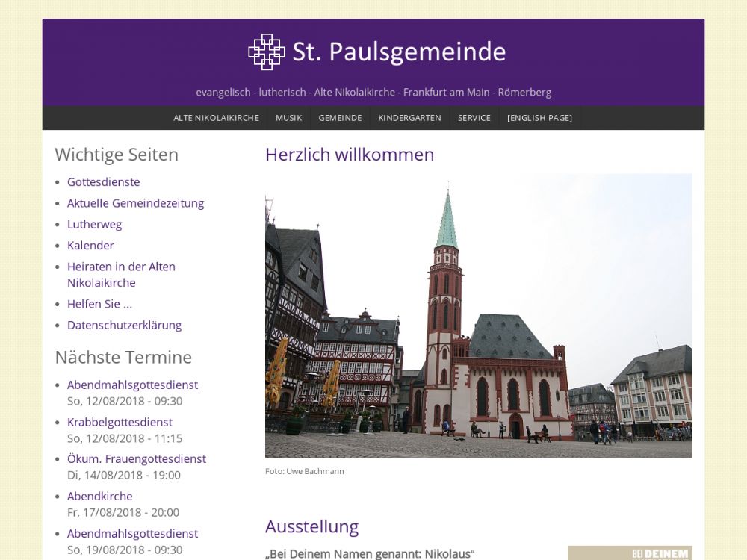Click the Helfen Sie link
Screen dimensions: 747x560
99,304
